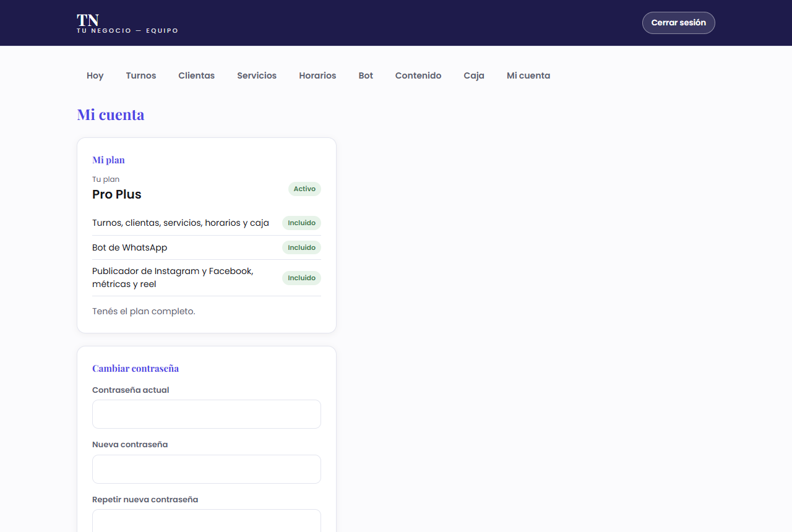Click the Cerrar sesión button

(x=679, y=23)
